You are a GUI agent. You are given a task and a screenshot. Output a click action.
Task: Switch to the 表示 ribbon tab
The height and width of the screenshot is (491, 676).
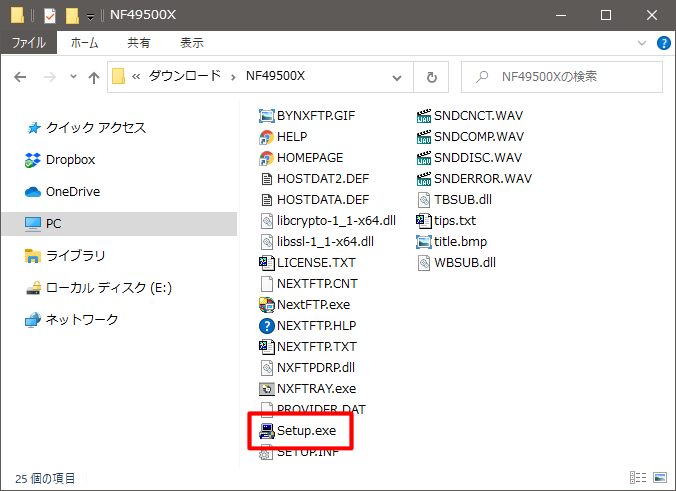[192, 43]
